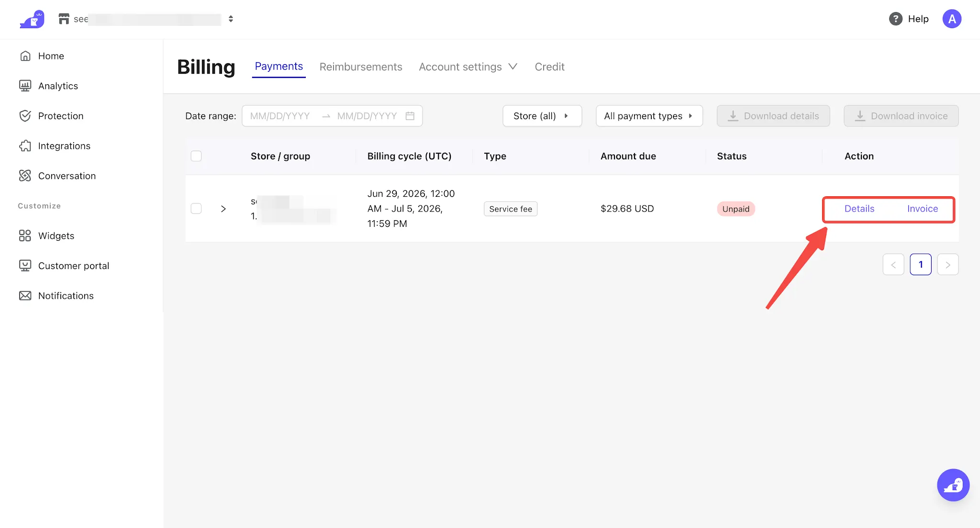Viewport: 980px width, 528px height.
Task: Open Analytics from the sidebar
Action: [x=58, y=86]
